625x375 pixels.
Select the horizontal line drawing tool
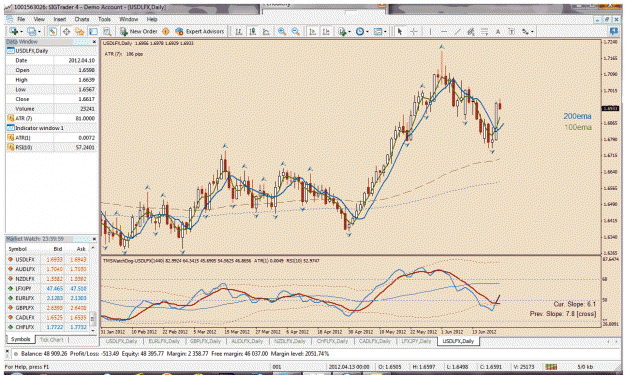(444, 31)
